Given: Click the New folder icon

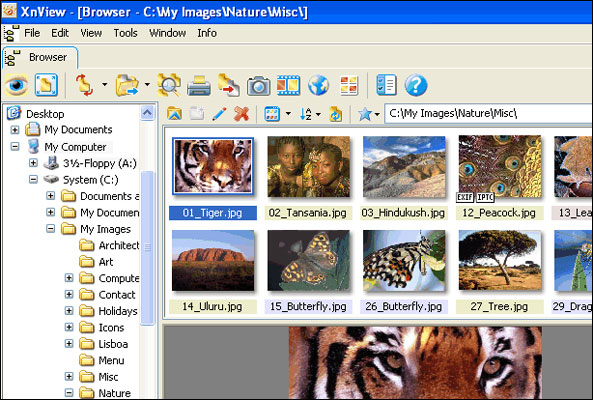Looking at the screenshot, I should point(197,113).
